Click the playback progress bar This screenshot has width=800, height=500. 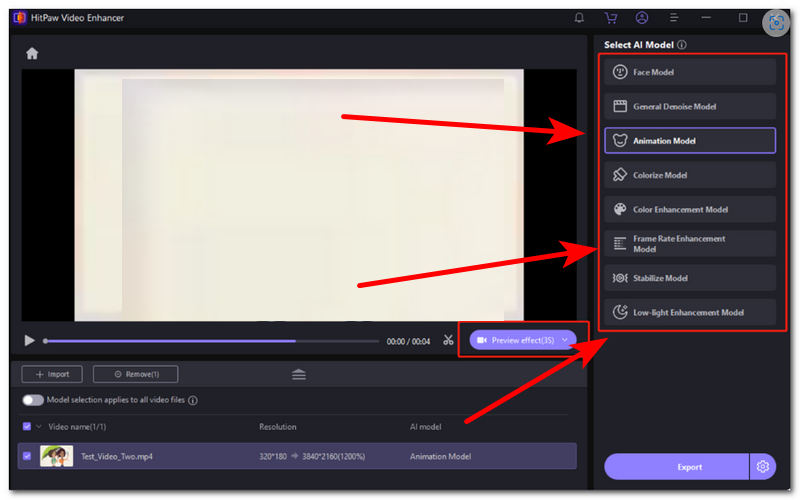(211, 341)
